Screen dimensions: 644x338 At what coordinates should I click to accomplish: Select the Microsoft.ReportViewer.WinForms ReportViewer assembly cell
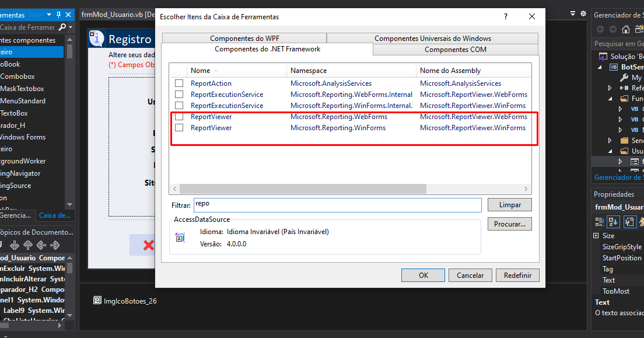(473, 127)
